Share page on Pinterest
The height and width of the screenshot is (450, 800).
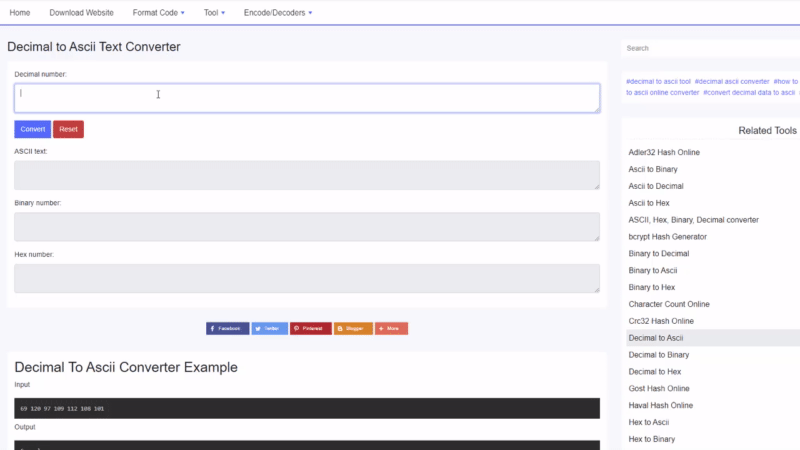pyautogui.click(x=310, y=328)
